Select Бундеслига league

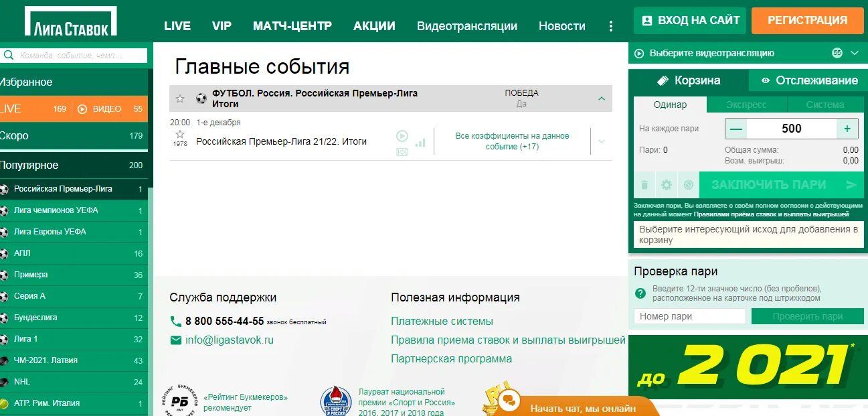74,318
